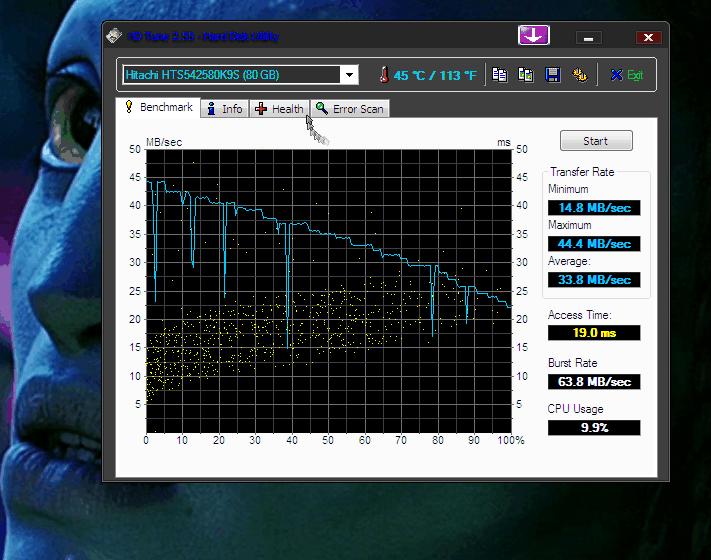Click the purple download arrow button
Screen dimensions: 711x560
coord(534,35)
